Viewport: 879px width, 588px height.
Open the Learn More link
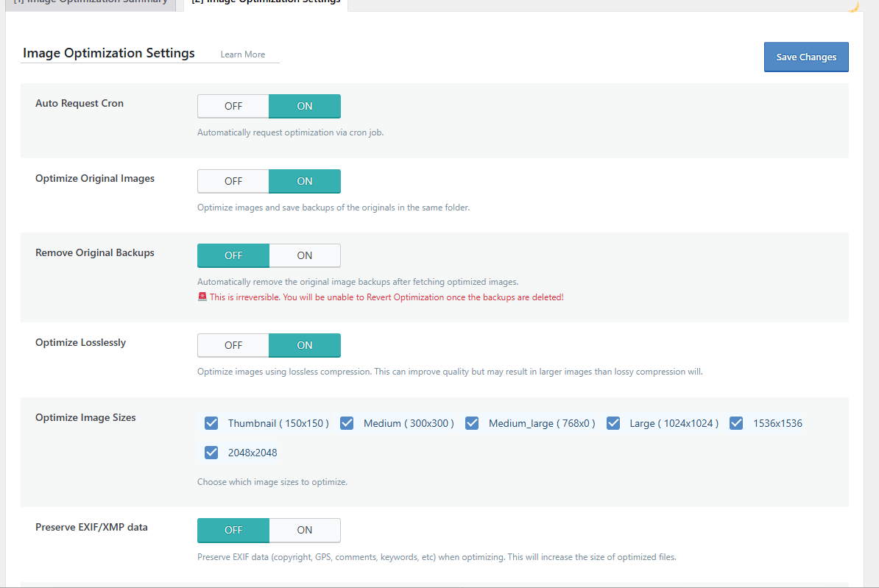pos(243,54)
